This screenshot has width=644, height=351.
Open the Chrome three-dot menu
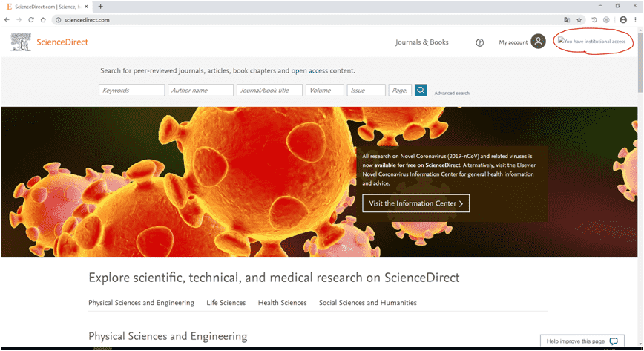(x=635, y=20)
